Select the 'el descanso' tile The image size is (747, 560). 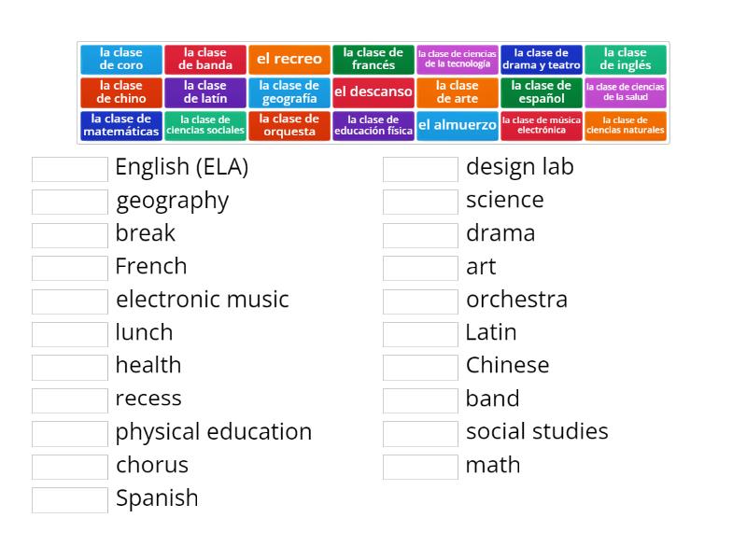[x=373, y=91]
